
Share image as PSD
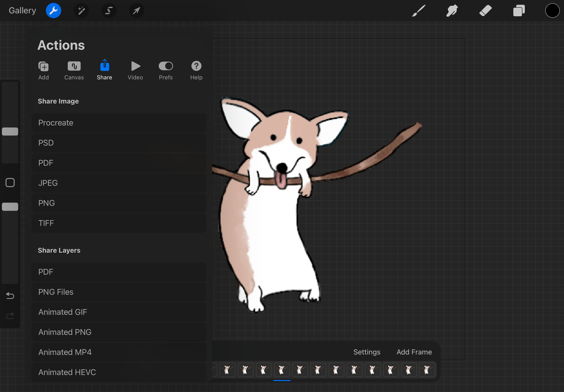[x=119, y=143]
